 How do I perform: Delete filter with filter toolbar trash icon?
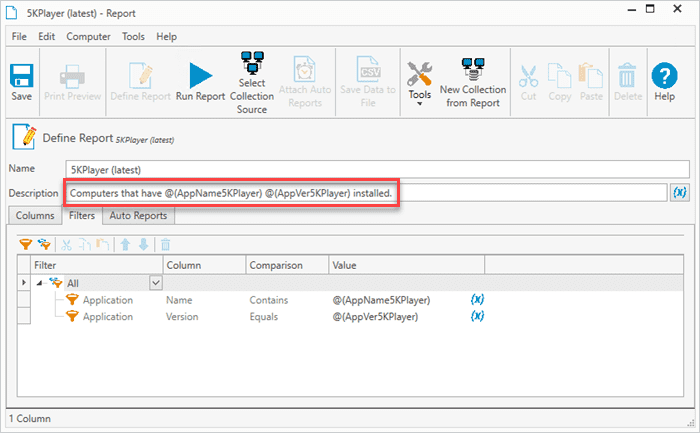[166, 245]
